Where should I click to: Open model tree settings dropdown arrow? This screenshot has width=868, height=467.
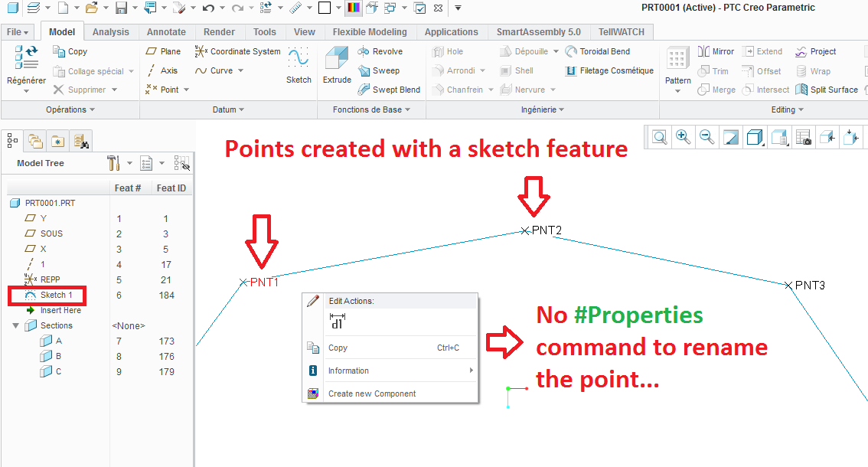click(x=129, y=163)
